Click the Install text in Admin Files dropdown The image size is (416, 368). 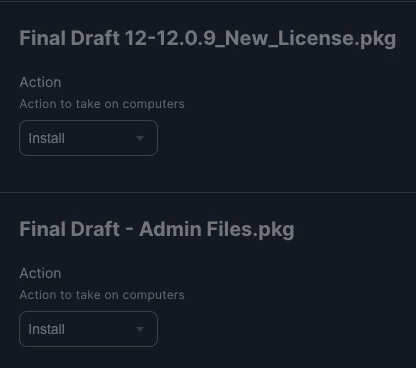pos(47,329)
